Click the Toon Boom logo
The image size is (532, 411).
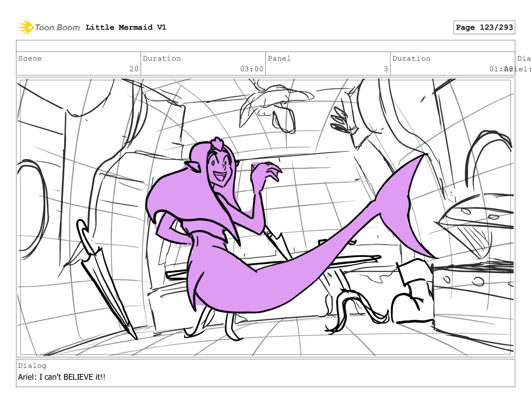point(48,27)
